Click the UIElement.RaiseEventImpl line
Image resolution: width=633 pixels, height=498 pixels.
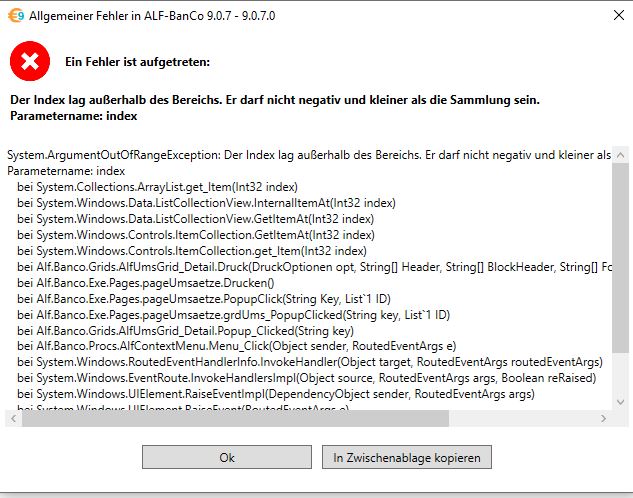pyautogui.click(x=276, y=393)
